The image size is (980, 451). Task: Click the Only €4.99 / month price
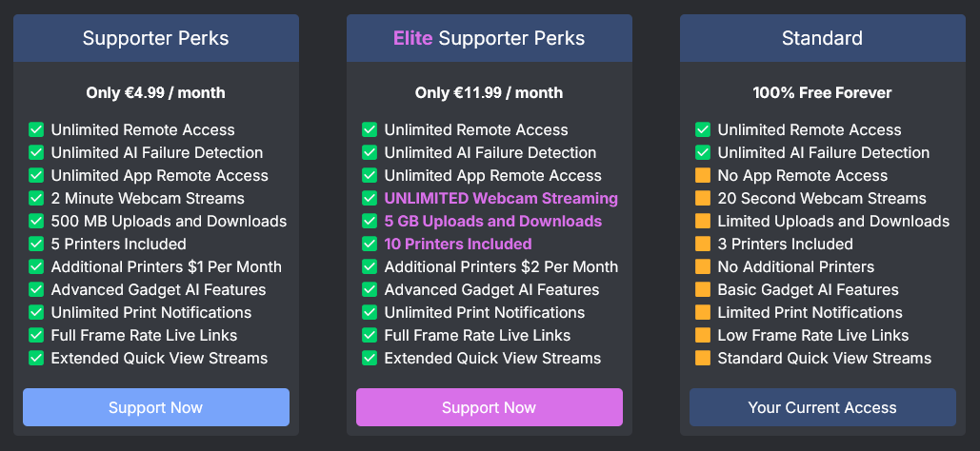[155, 93]
